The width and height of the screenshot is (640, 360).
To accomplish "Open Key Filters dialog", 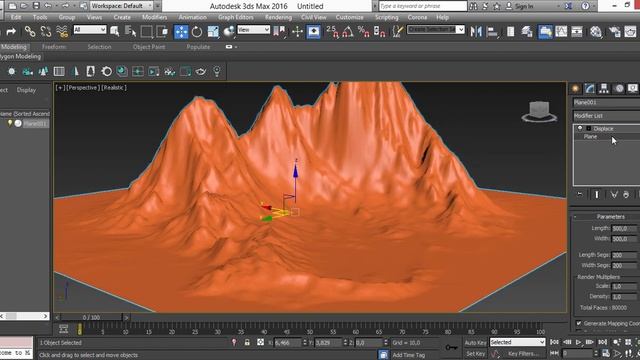I will click(x=523, y=353).
